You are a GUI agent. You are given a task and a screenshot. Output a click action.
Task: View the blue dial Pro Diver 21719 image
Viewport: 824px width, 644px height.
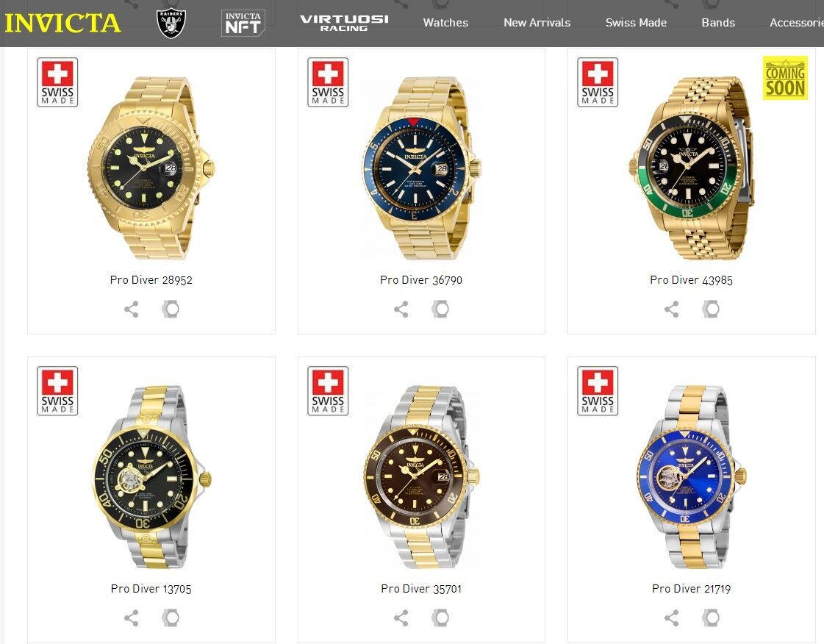(x=692, y=476)
